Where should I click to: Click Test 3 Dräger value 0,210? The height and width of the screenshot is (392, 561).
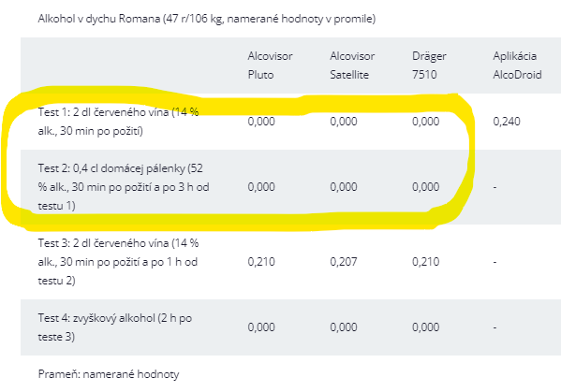426,262
